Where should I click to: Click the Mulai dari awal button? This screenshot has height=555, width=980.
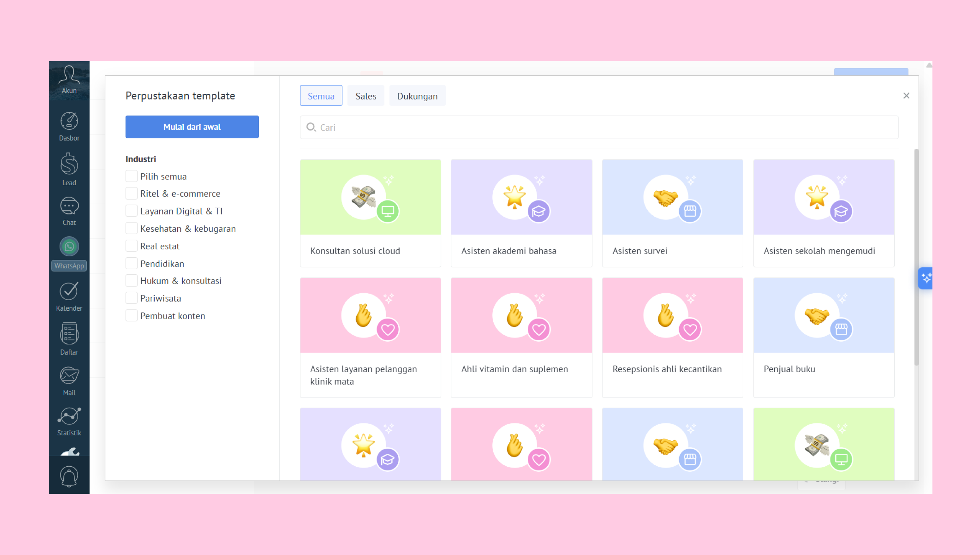[192, 127]
